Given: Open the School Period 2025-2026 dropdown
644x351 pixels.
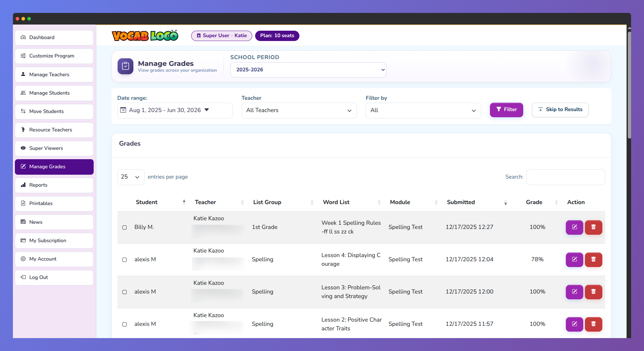Looking at the screenshot, I should [308, 70].
